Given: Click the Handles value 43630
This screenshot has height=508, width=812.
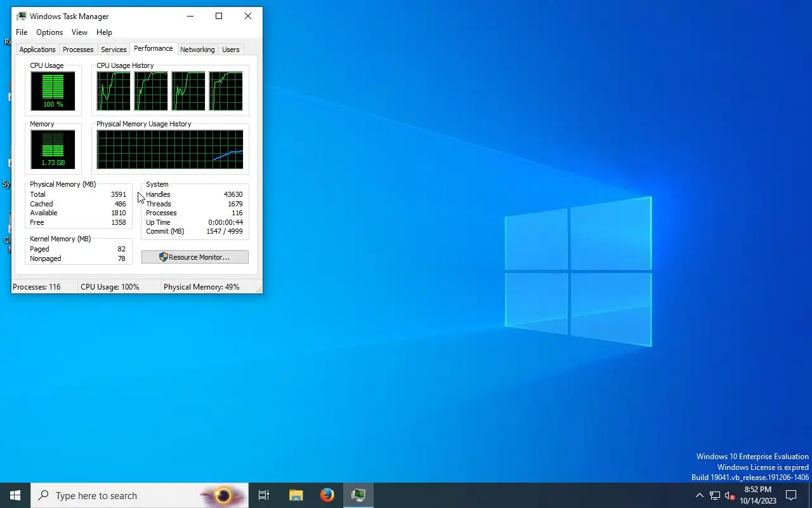Looking at the screenshot, I should tap(233, 194).
